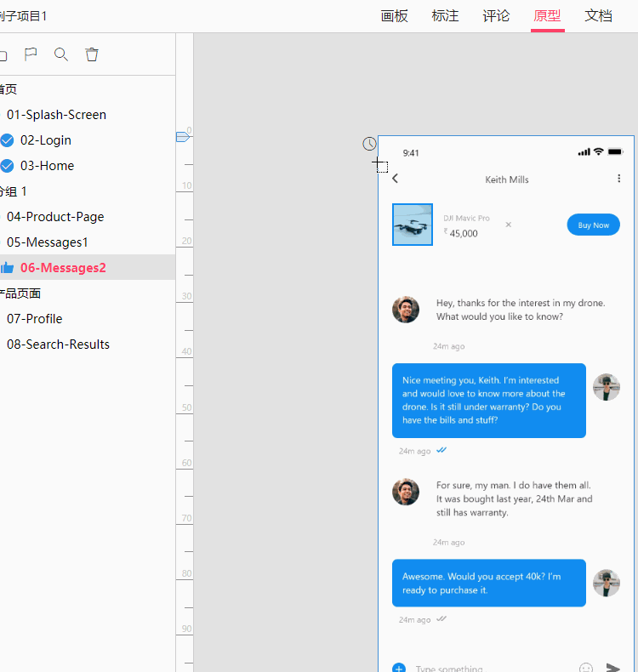
Task: Open the 文档 tab
Action: click(598, 15)
